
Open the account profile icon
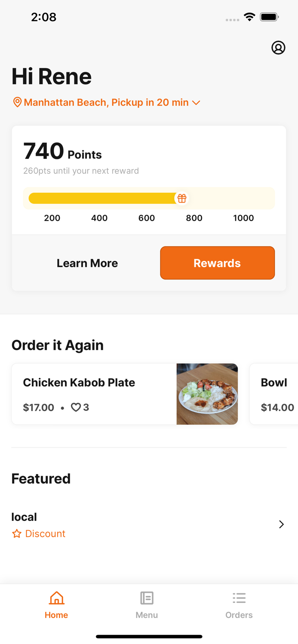click(279, 48)
